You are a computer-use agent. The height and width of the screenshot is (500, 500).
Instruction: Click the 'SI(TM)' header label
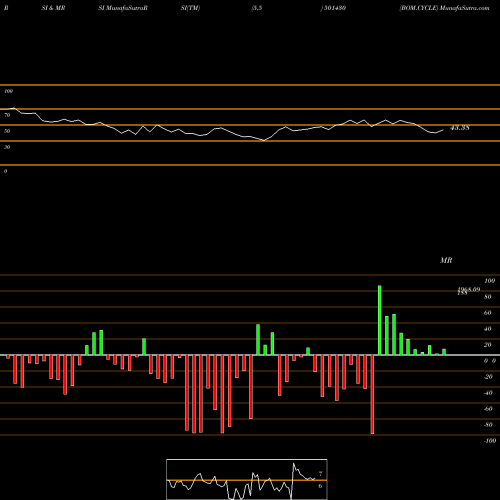pos(190,8)
